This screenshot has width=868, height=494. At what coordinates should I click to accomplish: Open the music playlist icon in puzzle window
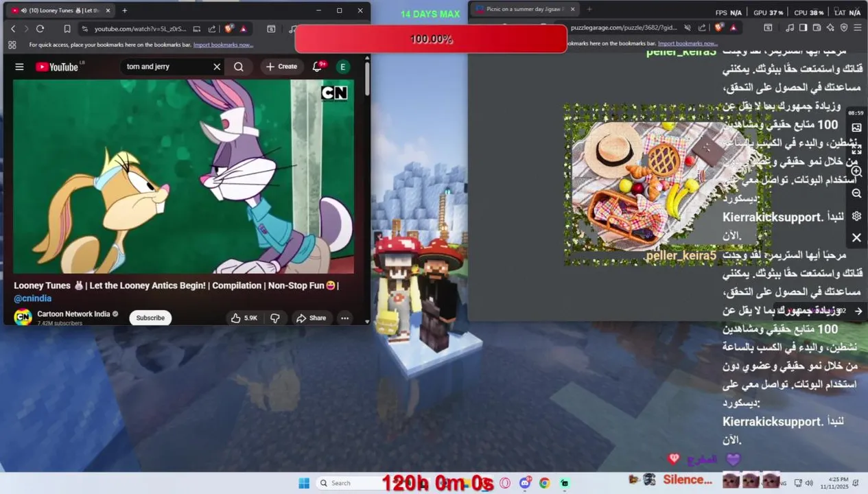[790, 27]
